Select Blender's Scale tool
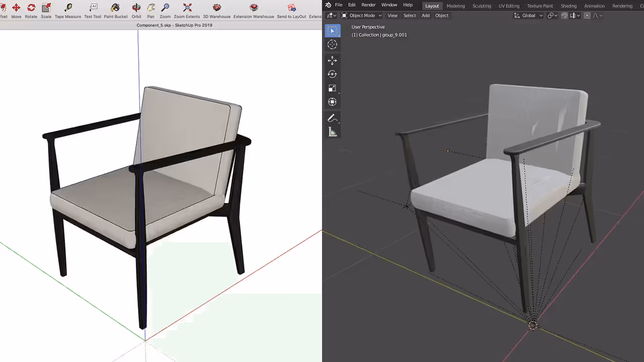This screenshot has height=362, width=644. click(332, 88)
